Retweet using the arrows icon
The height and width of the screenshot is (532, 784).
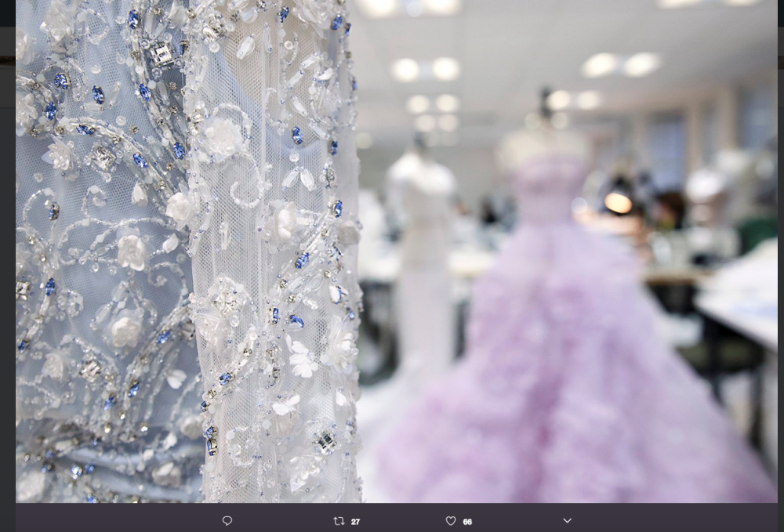(x=339, y=521)
